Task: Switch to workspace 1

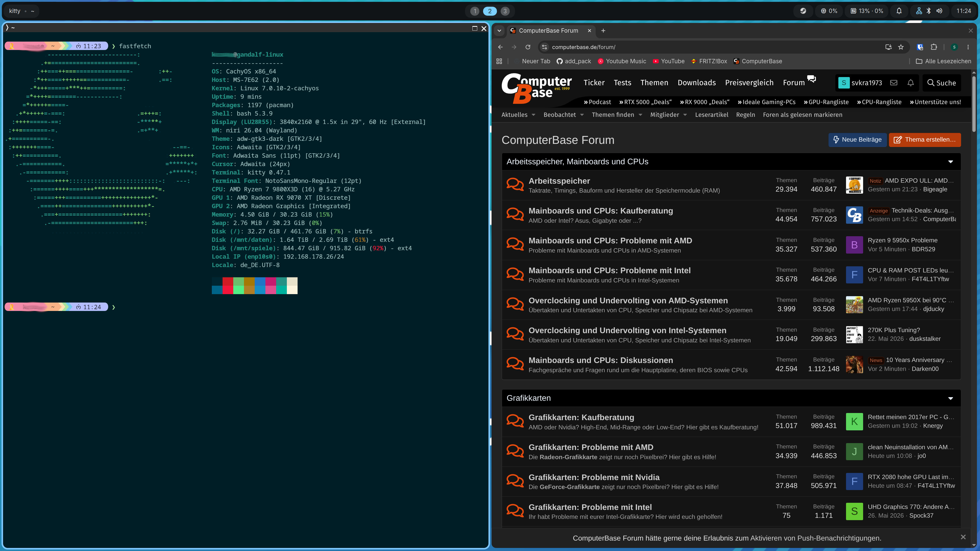Action: coord(474,11)
